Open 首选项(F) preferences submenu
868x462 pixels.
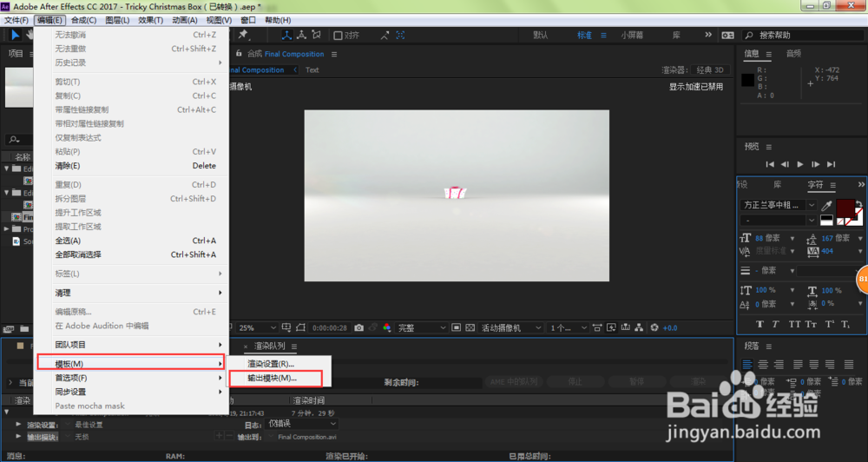pos(131,378)
